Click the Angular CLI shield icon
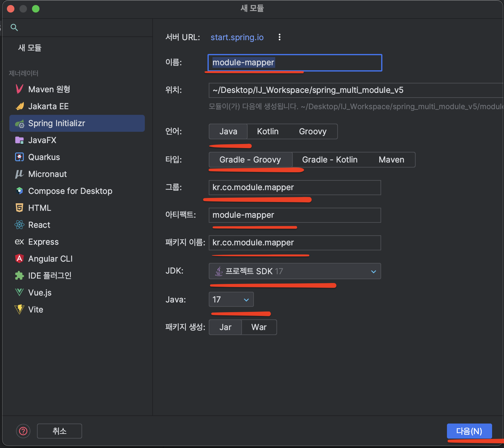The width and height of the screenshot is (504, 448). (19, 259)
